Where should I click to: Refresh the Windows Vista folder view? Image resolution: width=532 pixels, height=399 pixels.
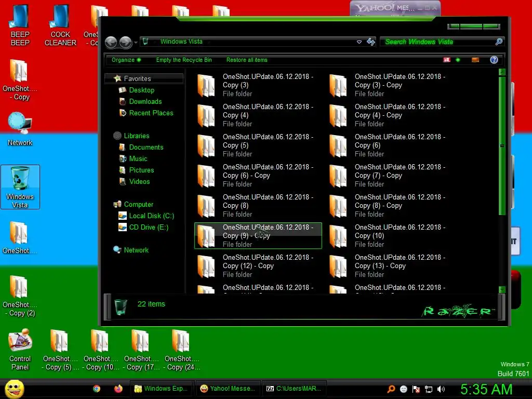tap(371, 42)
